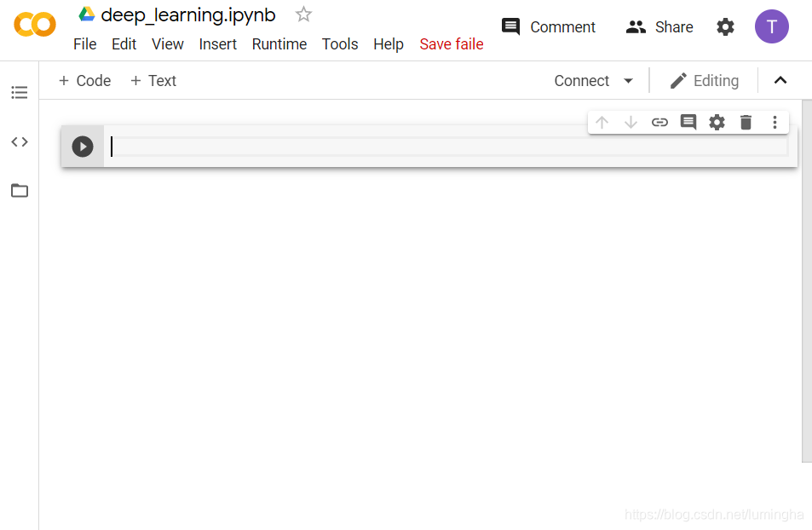Click the red Save failed message
The width and height of the screenshot is (812, 530).
(451, 44)
